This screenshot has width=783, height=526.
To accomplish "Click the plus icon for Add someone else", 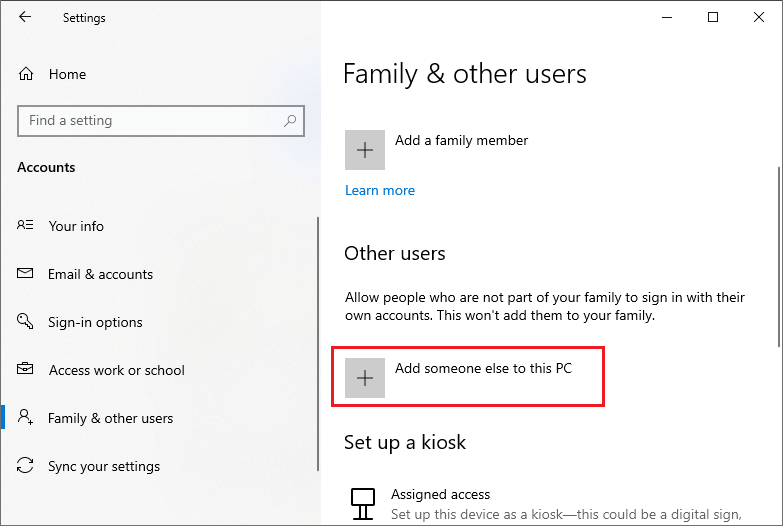I will pos(365,378).
